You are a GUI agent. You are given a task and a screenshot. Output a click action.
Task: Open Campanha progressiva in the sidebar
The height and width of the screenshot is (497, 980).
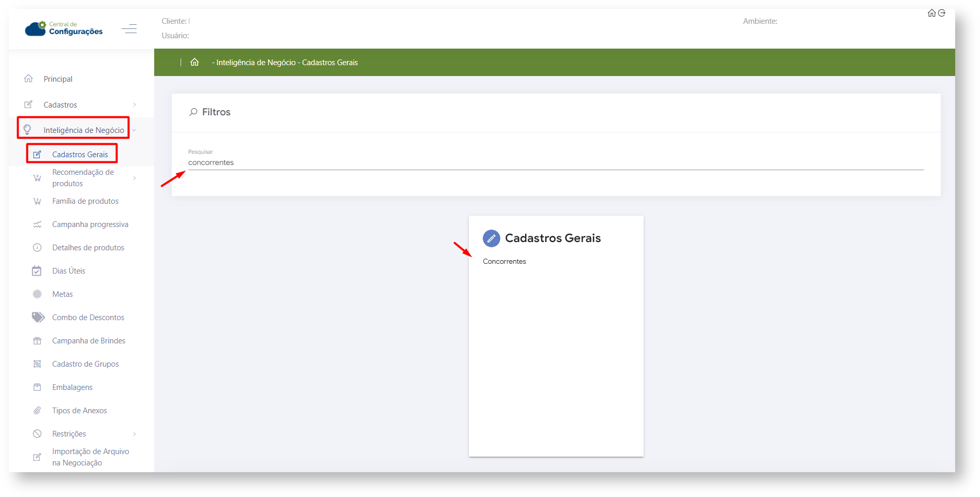pos(90,224)
